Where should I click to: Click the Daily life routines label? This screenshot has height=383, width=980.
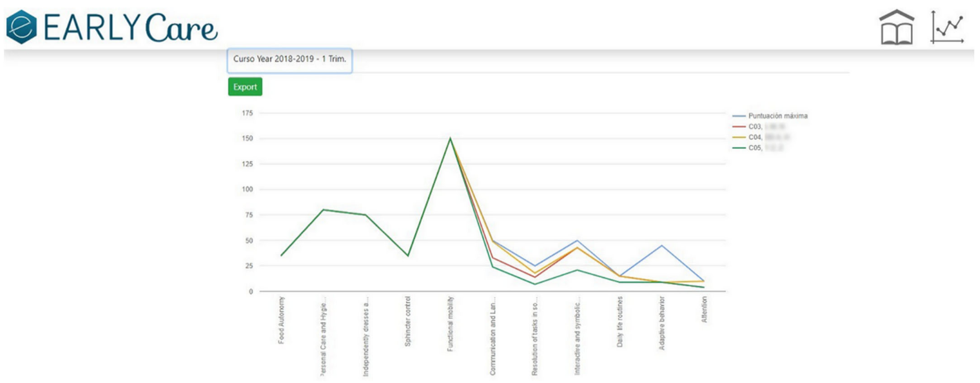coord(619,322)
